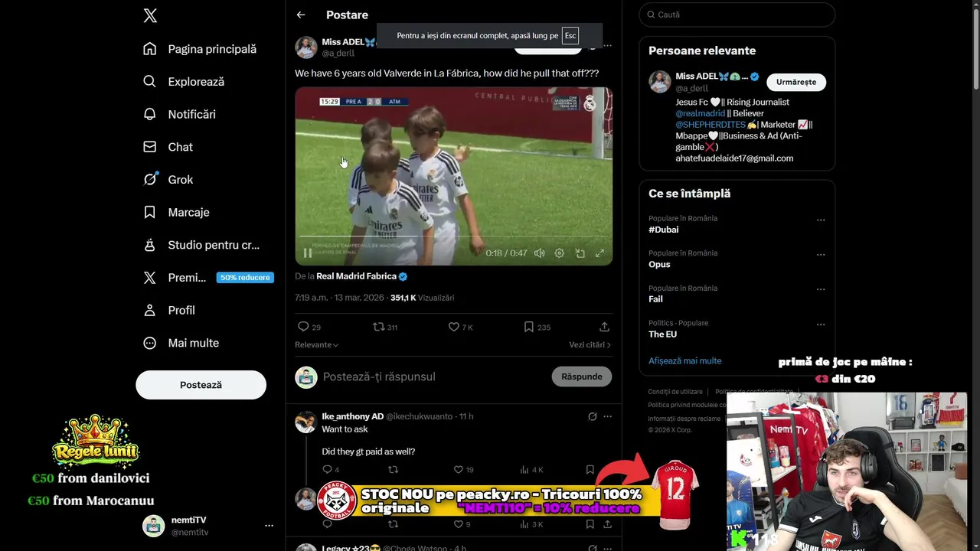The image size is (980, 551).
Task: Open Vezi citări link
Action: click(590, 345)
